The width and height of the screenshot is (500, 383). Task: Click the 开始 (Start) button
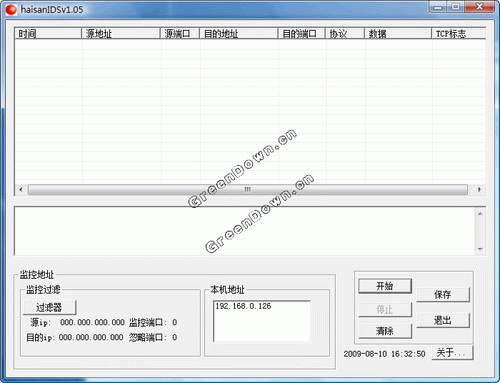point(385,286)
